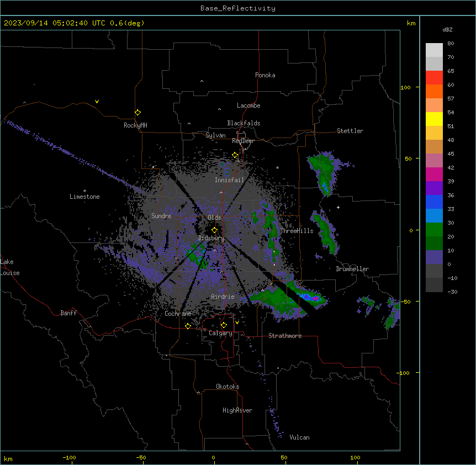476x465 pixels.
Task: Select the purple 36-39 dBZ legend swatch
Action: pos(434,188)
